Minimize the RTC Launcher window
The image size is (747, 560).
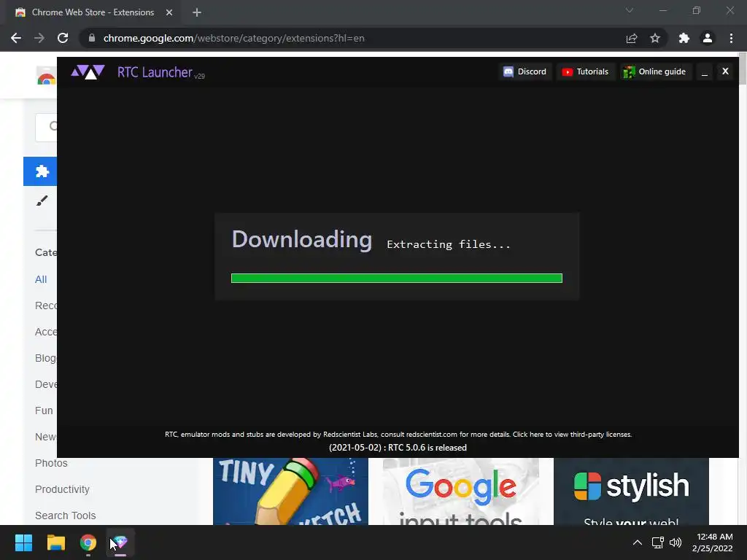click(705, 72)
